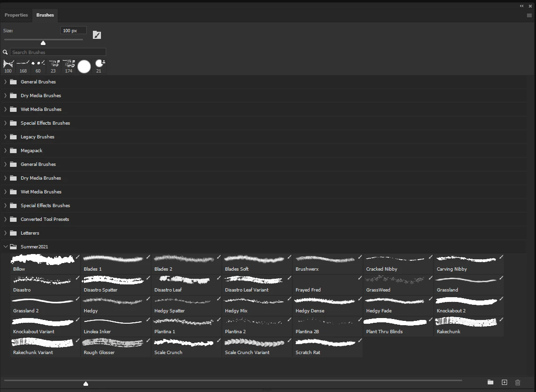
Task: Expand the first General Brushes group
Action: 5,82
